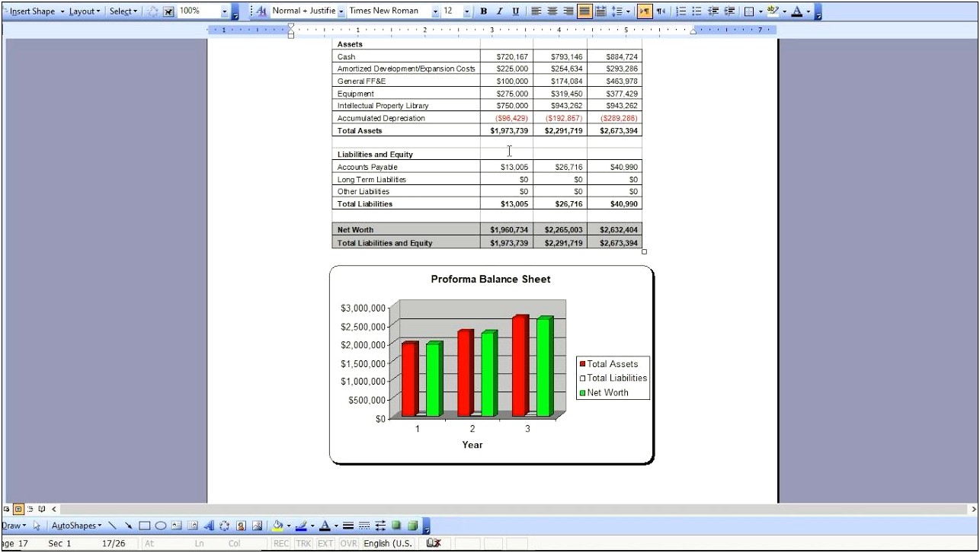Apply bulleted list formatting
The width and height of the screenshot is (980, 553).
[x=697, y=11]
